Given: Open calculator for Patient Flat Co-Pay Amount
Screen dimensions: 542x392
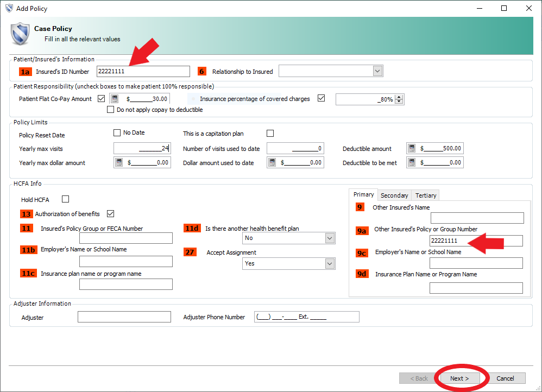Looking at the screenshot, I should [115, 99].
